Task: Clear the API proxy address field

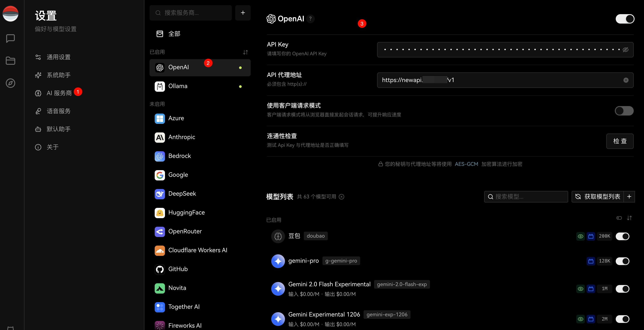Action: pos(626,80)
